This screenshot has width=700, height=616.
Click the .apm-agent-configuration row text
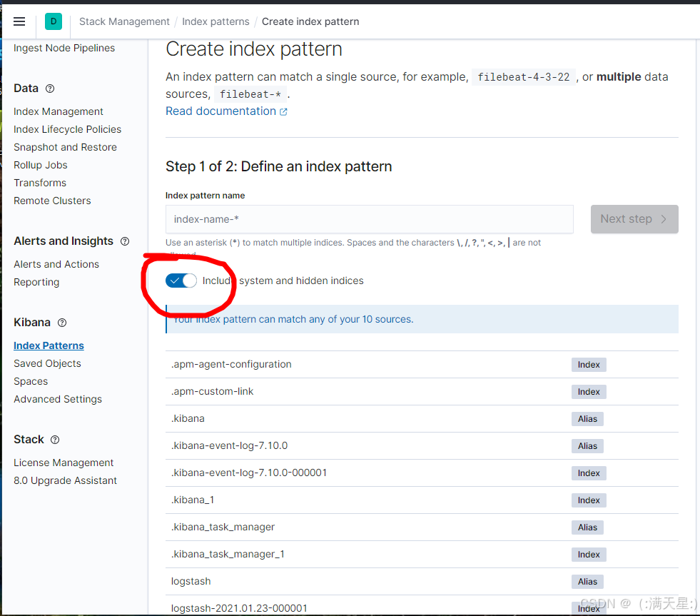pos(231,364)
